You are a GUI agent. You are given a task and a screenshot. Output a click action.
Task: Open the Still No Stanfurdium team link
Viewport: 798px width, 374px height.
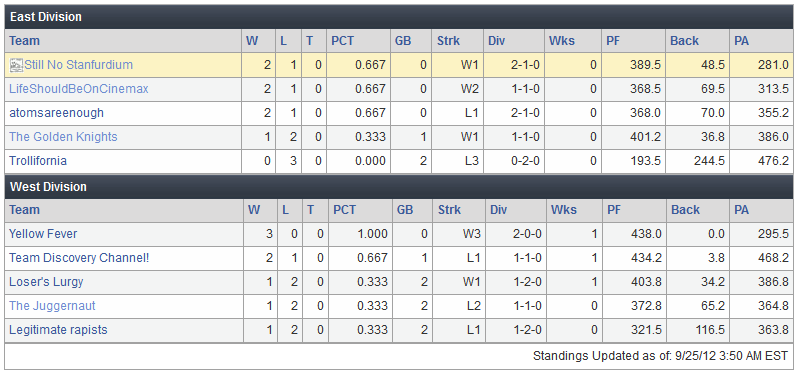pyautogui.click(x=78, y=65)
